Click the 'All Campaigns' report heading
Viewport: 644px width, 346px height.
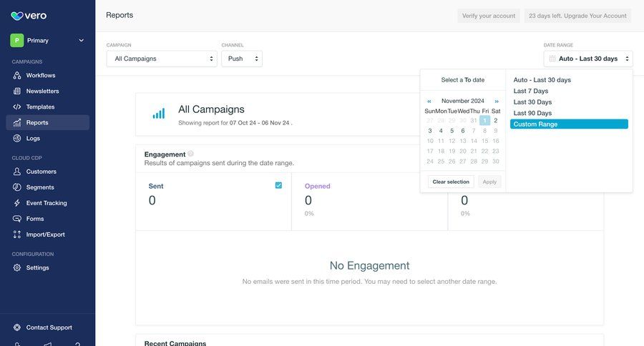pos(212,109)
